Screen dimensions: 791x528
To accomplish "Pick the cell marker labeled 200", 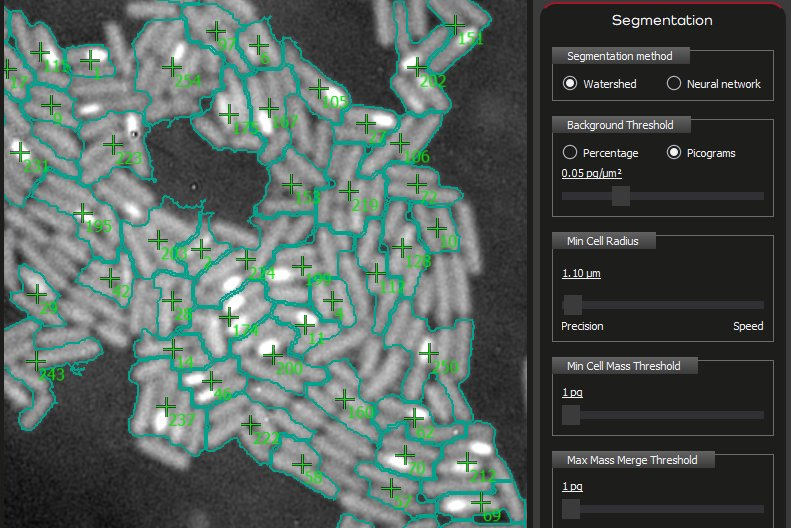I will click(271, 354).
